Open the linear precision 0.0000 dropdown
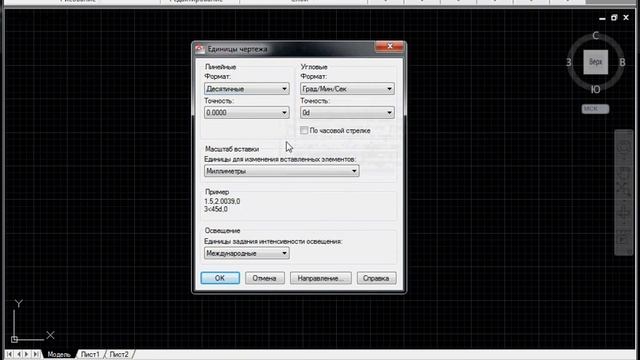 click(x=247, y=113)
